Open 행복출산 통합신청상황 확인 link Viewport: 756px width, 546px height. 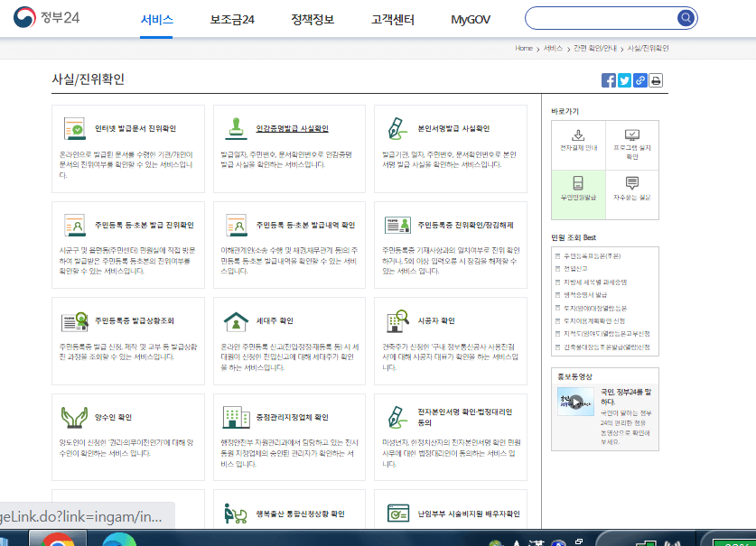(x=301, y=514)
